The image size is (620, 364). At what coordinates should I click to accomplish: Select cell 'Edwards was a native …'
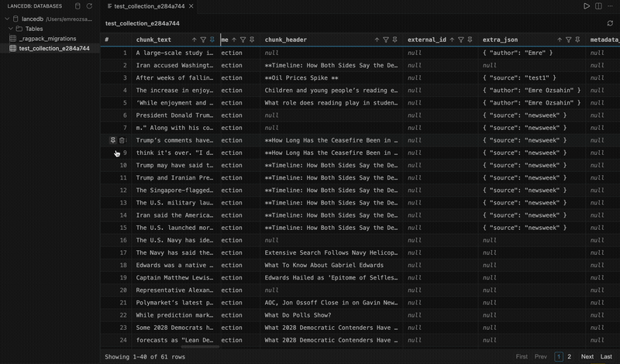coord(174,265)
